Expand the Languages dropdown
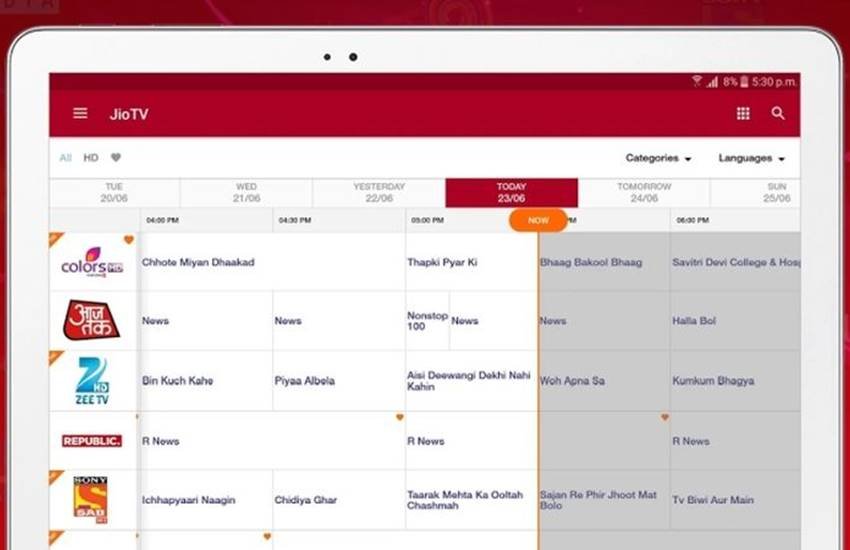This screenshot has height=550, width=850. pos(751,158)
